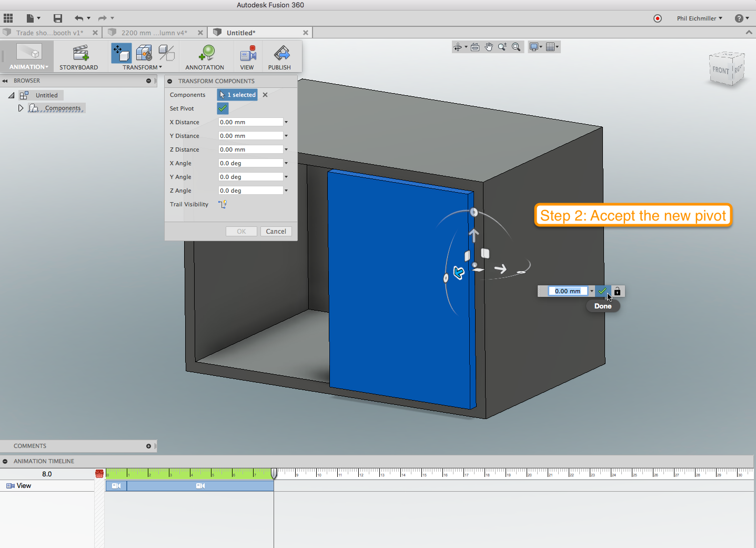Screen dimensions: 756x548
Task: Expand the Components tree node
Action: click(21, 108)
